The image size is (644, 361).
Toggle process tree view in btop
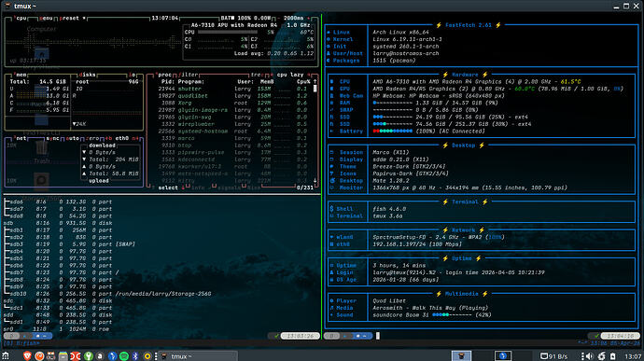[257, 75]
